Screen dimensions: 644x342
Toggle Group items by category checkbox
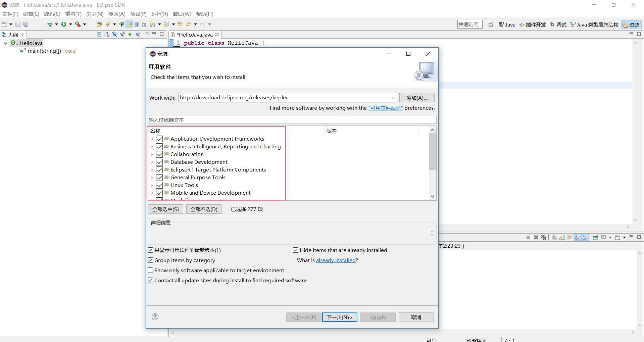coord(150,260)
